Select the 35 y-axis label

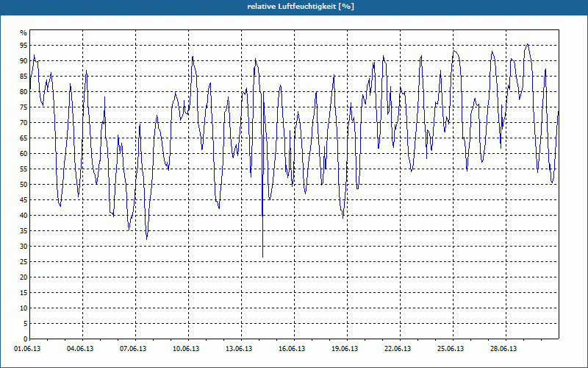click(24, 231)
